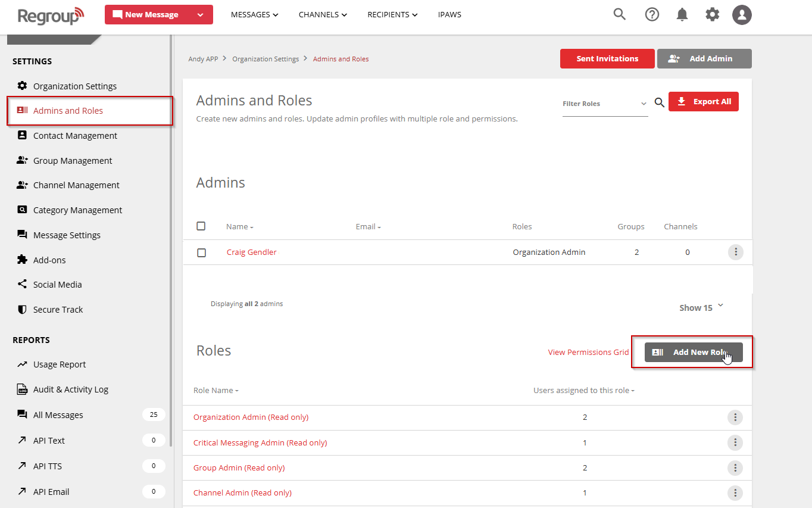Open the RECIPIENTS menu
The width and height of the screenshot is (812, 508).
[x=392, y=14]
